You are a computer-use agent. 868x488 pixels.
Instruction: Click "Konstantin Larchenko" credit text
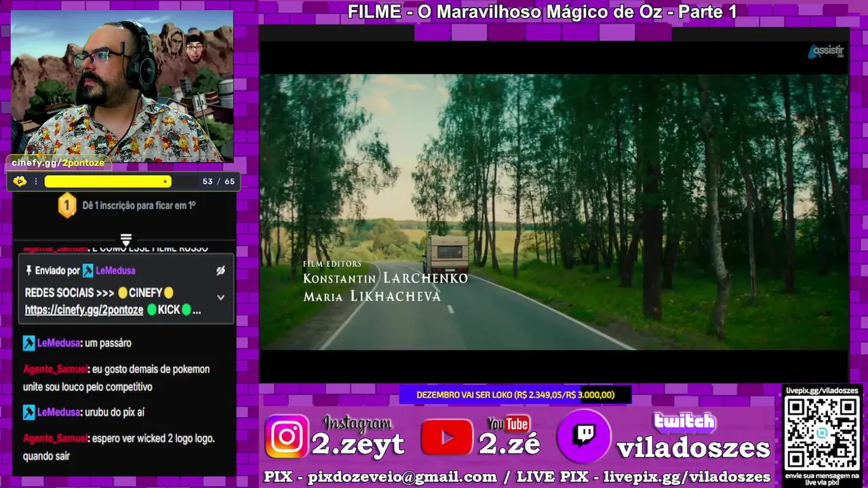[385, 278]
